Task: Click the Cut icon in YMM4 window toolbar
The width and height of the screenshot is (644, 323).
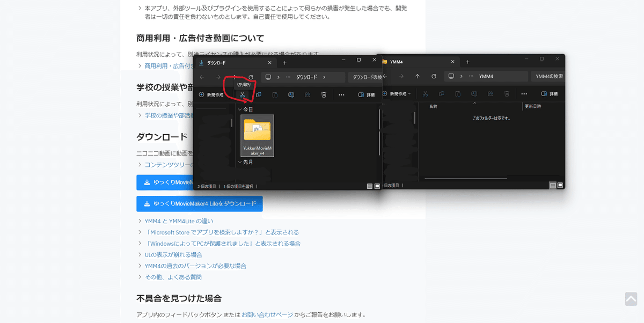Action: (425, 93)
